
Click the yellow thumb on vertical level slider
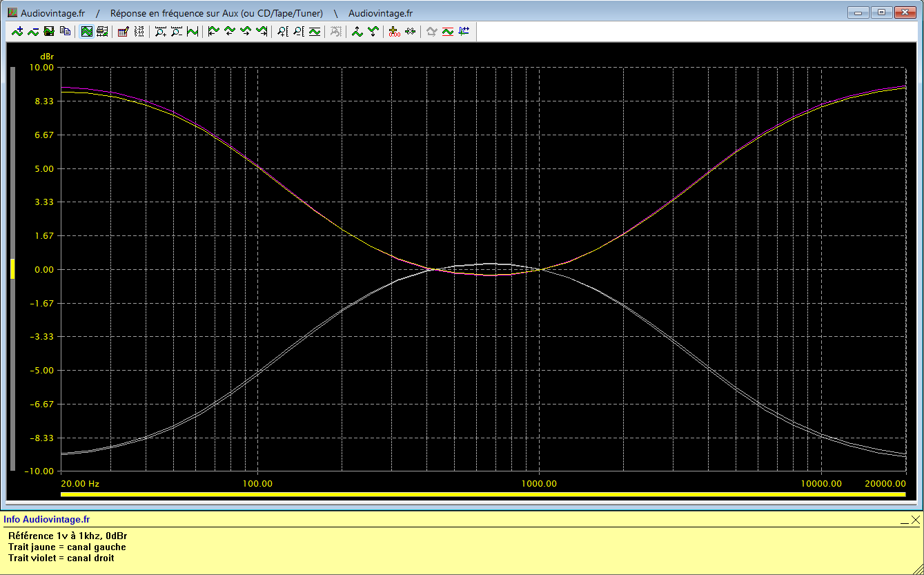tap(12, 269)
